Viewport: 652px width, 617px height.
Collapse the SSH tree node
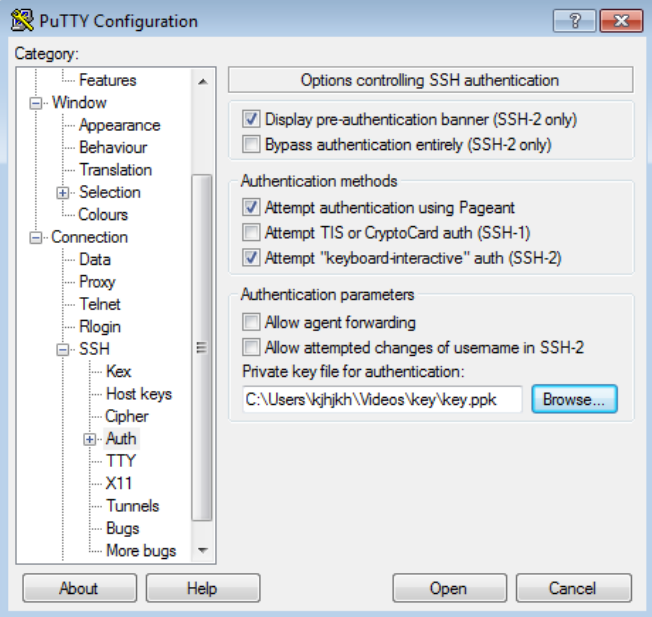pos(63,350)
